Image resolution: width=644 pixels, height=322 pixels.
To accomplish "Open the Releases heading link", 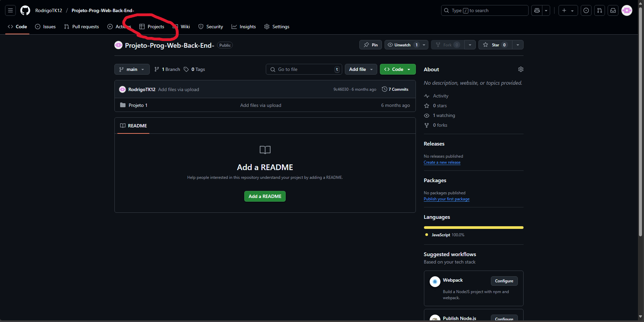I will pyautogui.click(x=434, y=144).
